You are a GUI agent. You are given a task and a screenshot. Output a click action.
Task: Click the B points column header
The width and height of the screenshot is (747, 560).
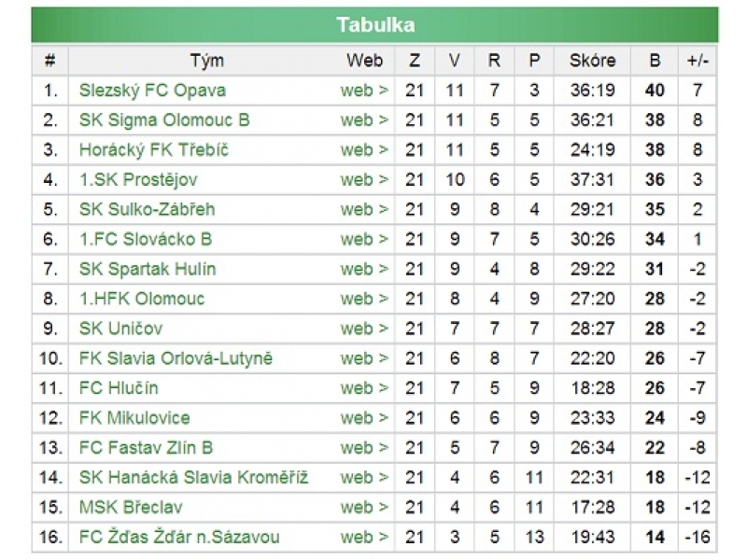coord(655,61)
